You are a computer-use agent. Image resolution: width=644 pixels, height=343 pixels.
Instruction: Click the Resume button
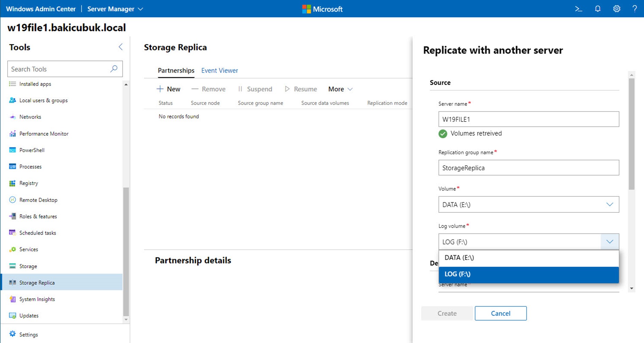pyautogui.click(x=301, y=89)
